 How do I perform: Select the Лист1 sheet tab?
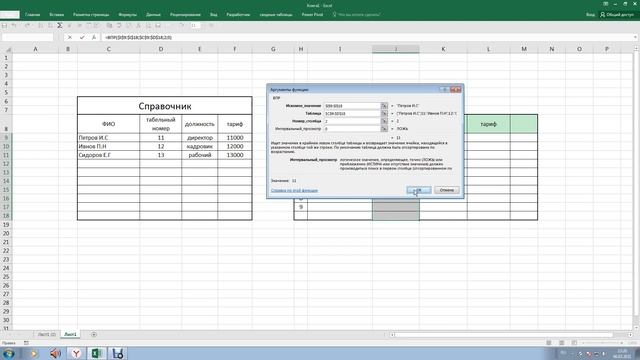tap(70, 334)
